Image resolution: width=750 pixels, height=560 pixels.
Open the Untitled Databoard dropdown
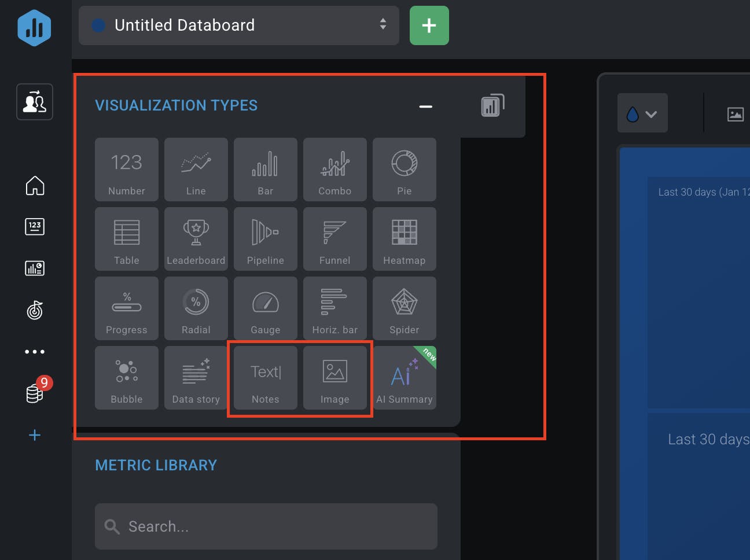click(238, 25)
